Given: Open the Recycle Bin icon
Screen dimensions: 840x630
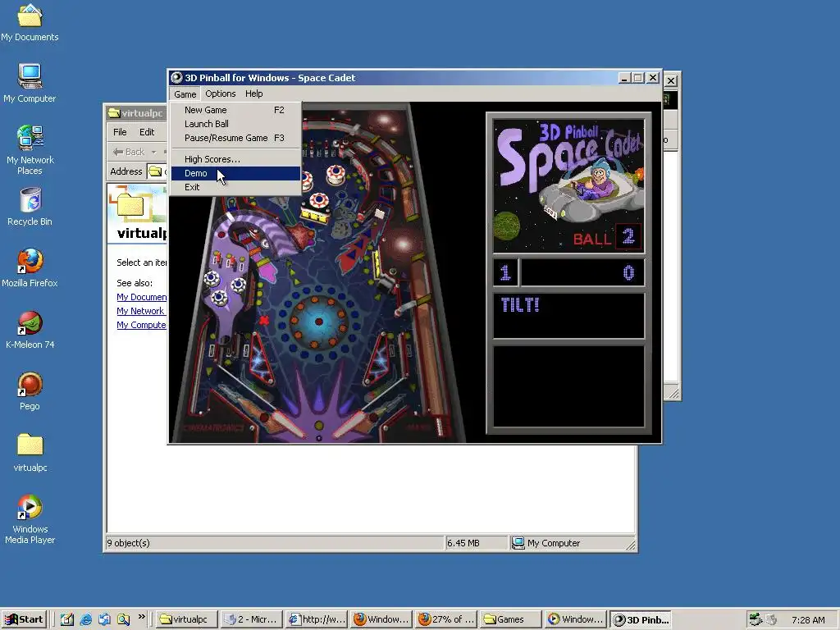Looking at the screenshot, I should [30, 207].
